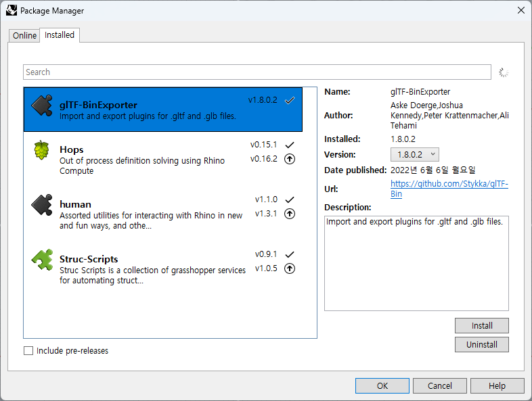
Task: Click the loading spinner beside search
Action: 504,72
